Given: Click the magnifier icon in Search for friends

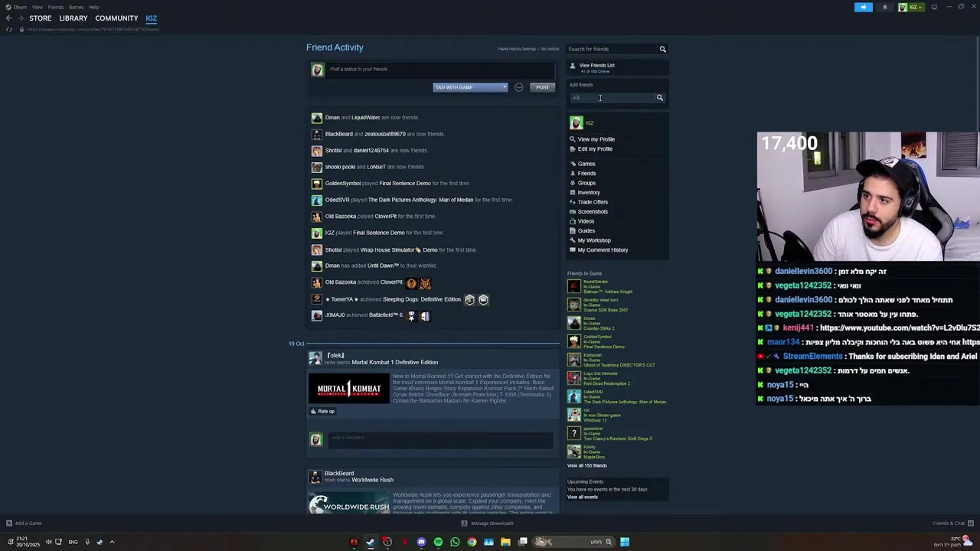Looking at the screenshot, I should 663,49.
